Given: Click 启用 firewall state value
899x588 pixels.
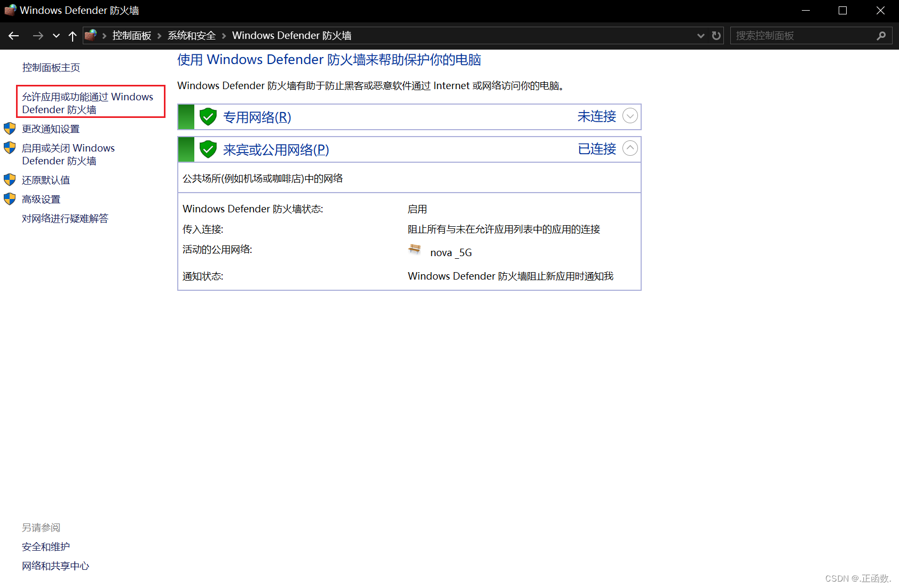Looking at the screenshot, I should click(x=417, y=209).
